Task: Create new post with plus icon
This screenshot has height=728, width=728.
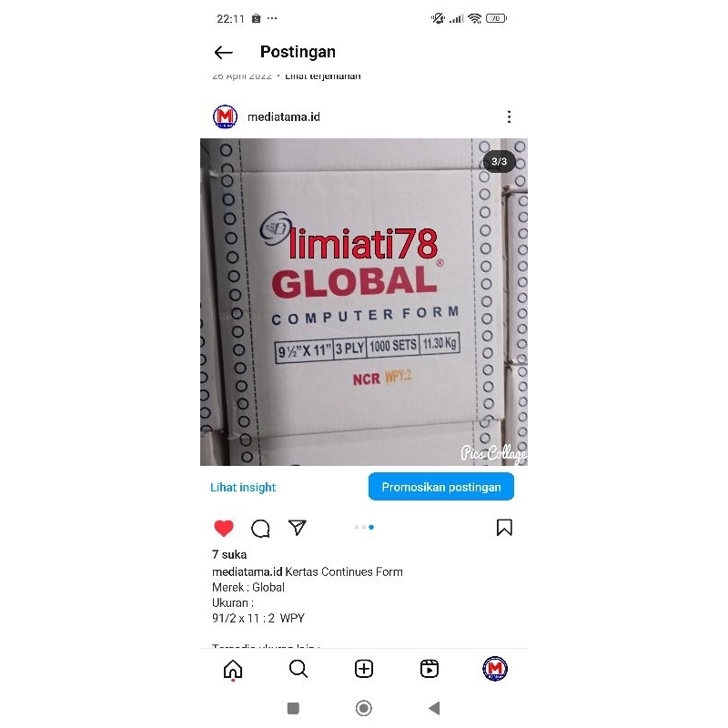Action: [x=364, y=669]
